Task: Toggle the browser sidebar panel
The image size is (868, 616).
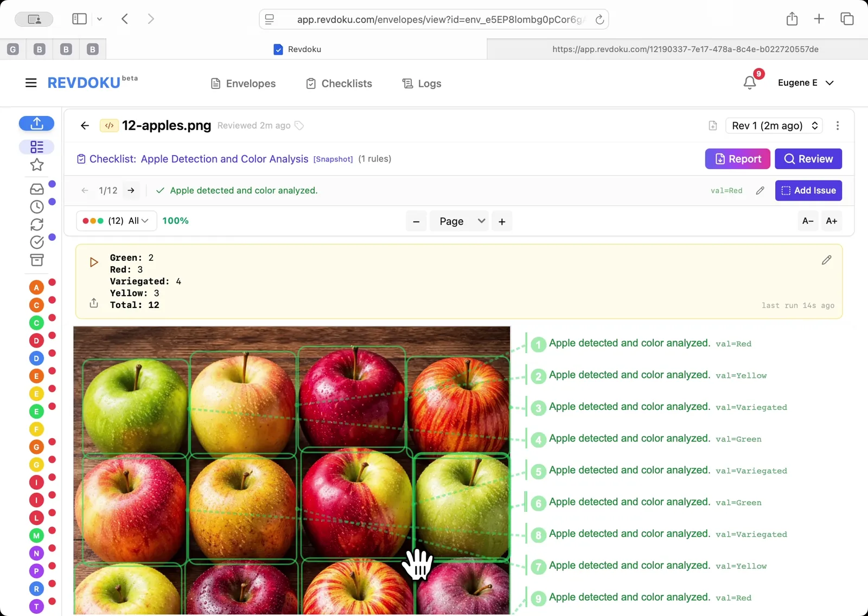Action: pyautogui.click(x=79, y=19)
